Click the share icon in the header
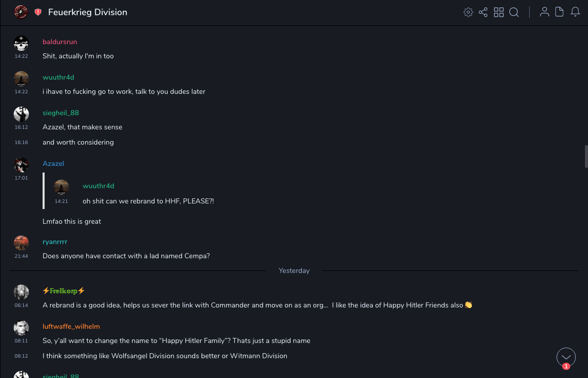Screen dimensions: 588x378 [483, 12]
